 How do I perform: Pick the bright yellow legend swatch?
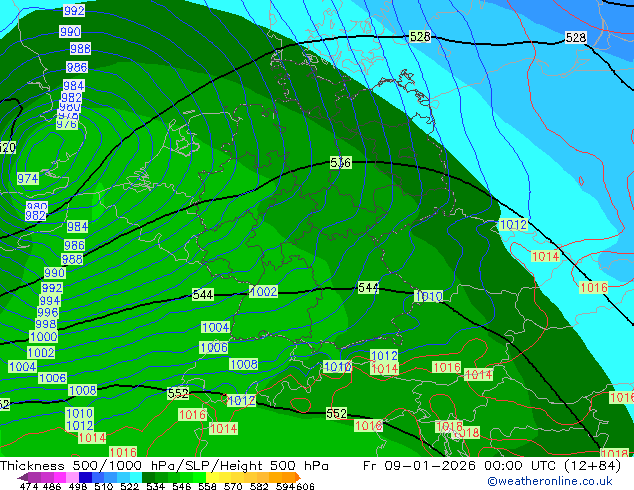(212, 477)
